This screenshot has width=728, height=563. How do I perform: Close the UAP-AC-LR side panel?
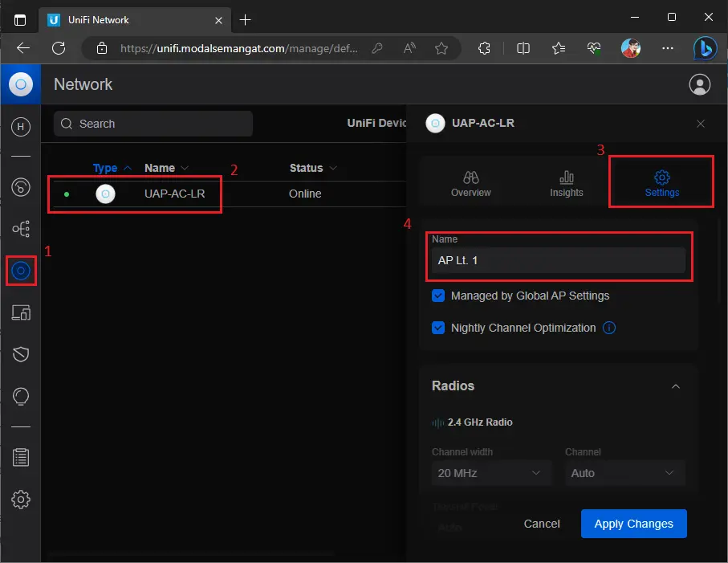701,124
